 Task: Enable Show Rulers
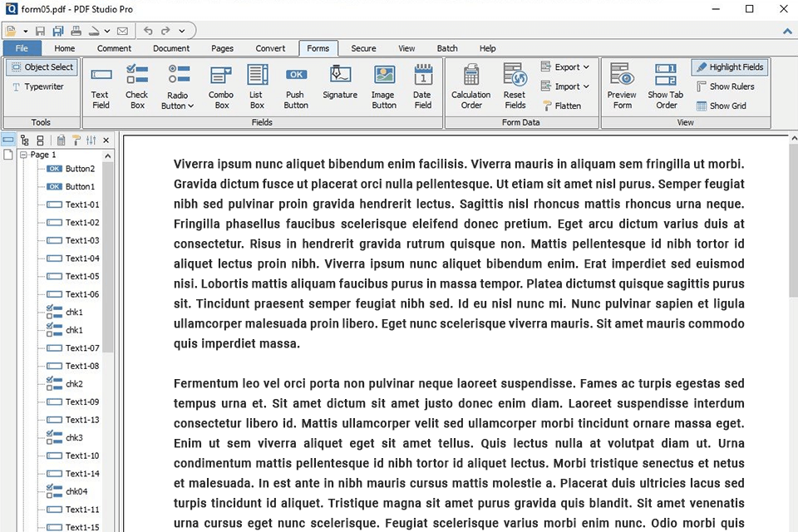click(726, 86)
